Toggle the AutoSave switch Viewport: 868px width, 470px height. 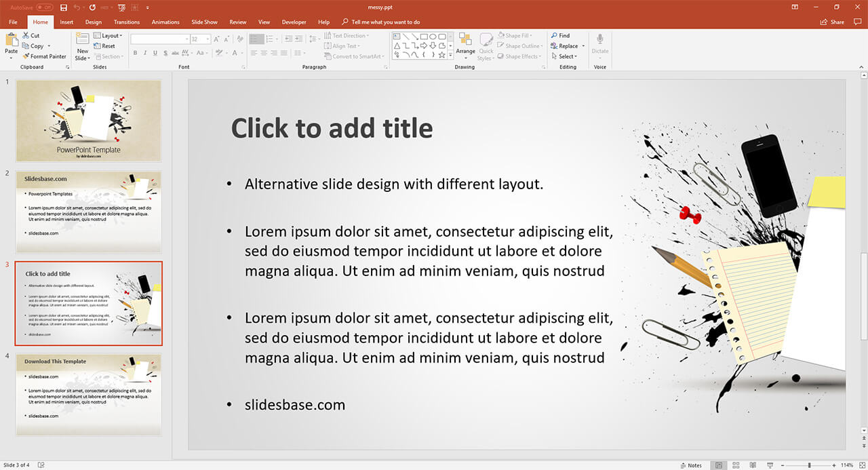tap(45, 7)
